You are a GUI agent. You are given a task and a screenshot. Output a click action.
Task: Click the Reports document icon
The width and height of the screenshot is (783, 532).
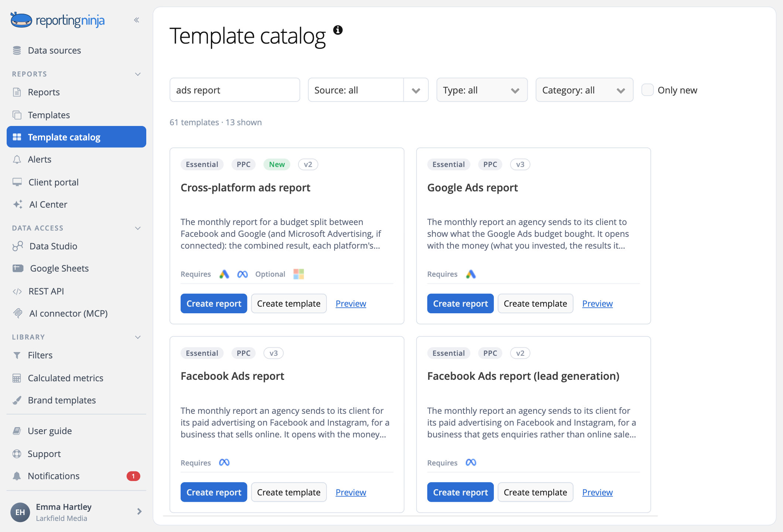tap(17, 92)
